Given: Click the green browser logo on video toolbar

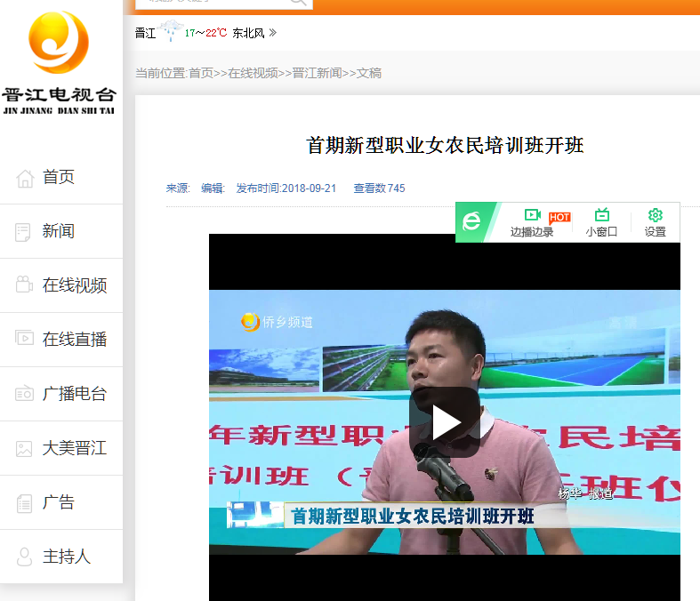Looking at the screenshot, I should pos(472,222).
